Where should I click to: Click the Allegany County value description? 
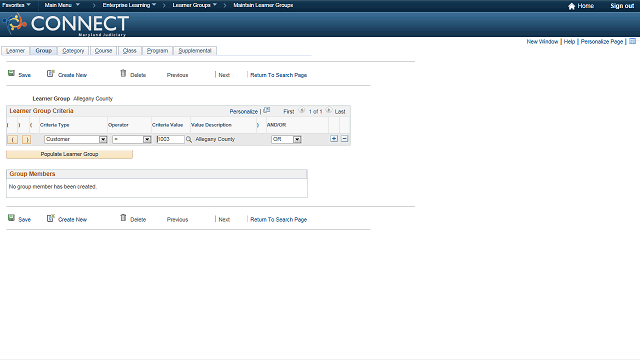215,139
